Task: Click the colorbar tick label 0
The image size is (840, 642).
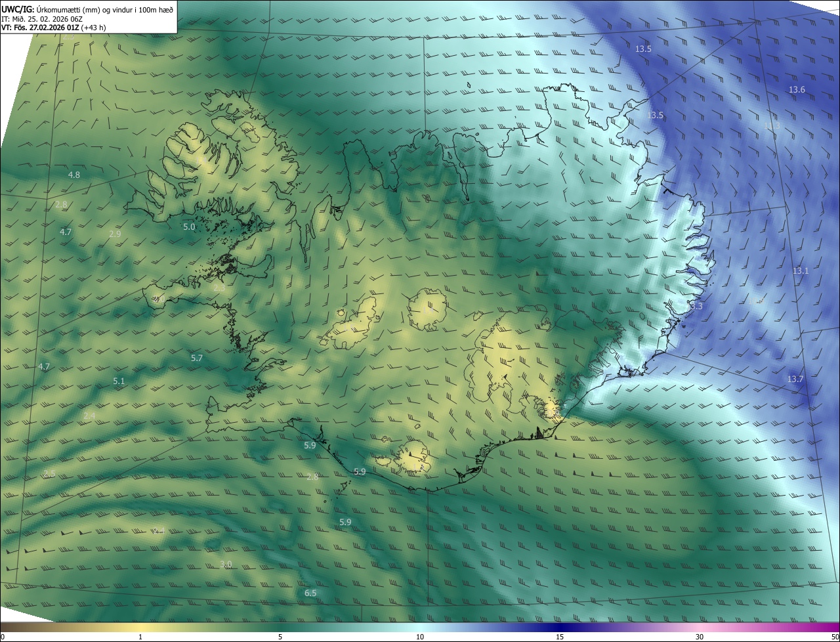Action: tap(2, 637)
